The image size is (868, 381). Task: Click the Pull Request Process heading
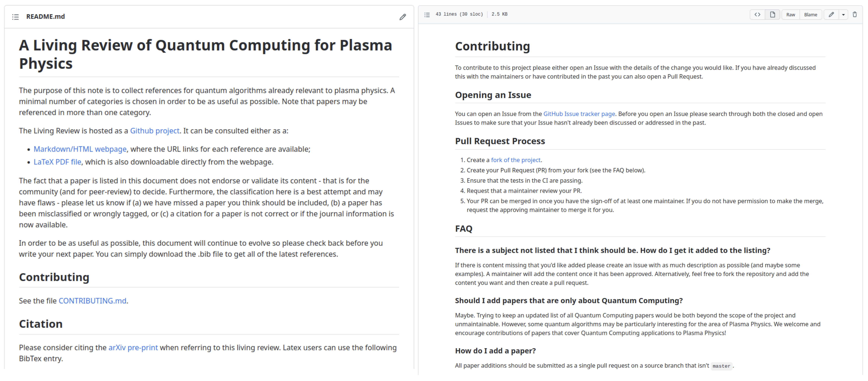[500, 141]
